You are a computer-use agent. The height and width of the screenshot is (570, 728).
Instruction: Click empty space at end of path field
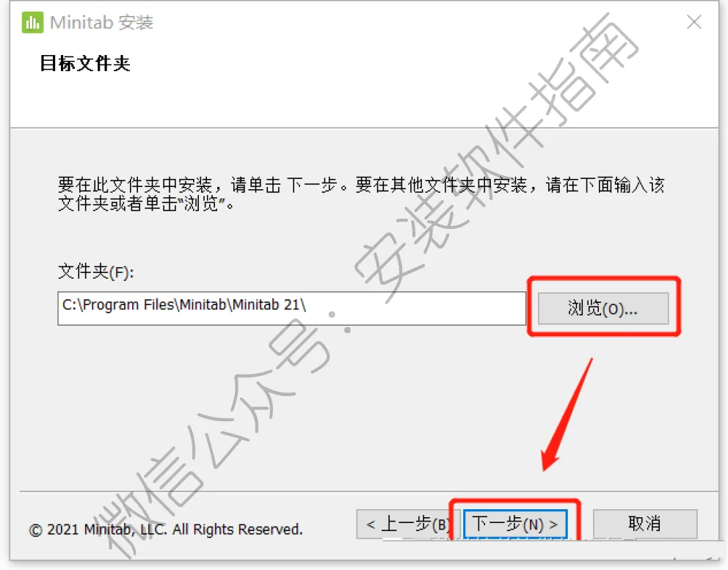point(415,308)
